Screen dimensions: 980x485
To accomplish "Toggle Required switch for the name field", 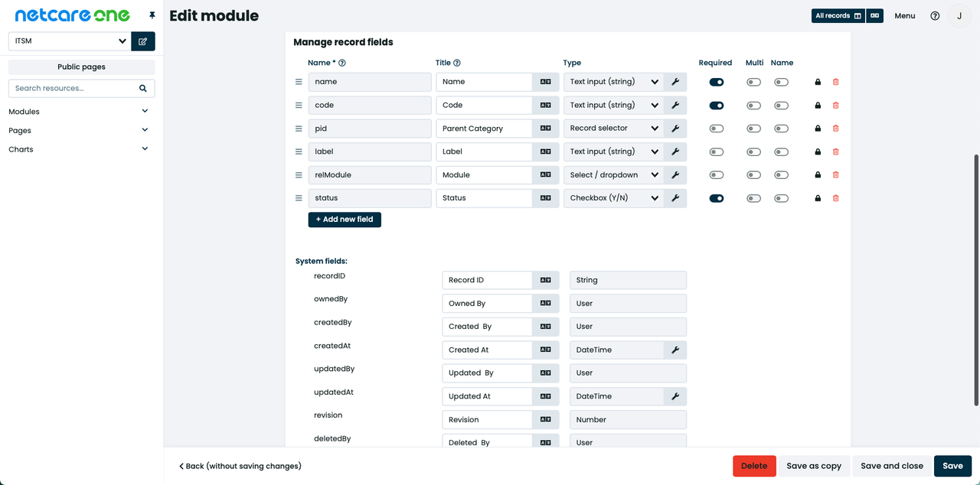I will pyautogui.click(x=717, y=82).
